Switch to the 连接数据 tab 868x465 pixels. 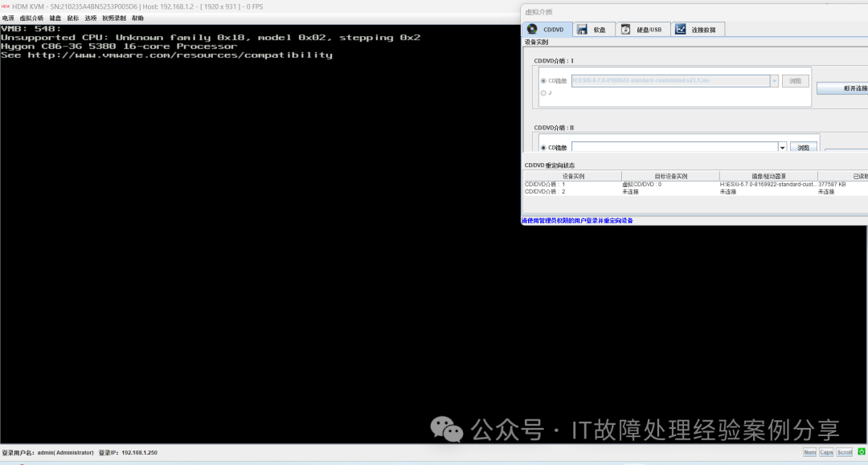(698, 29)
